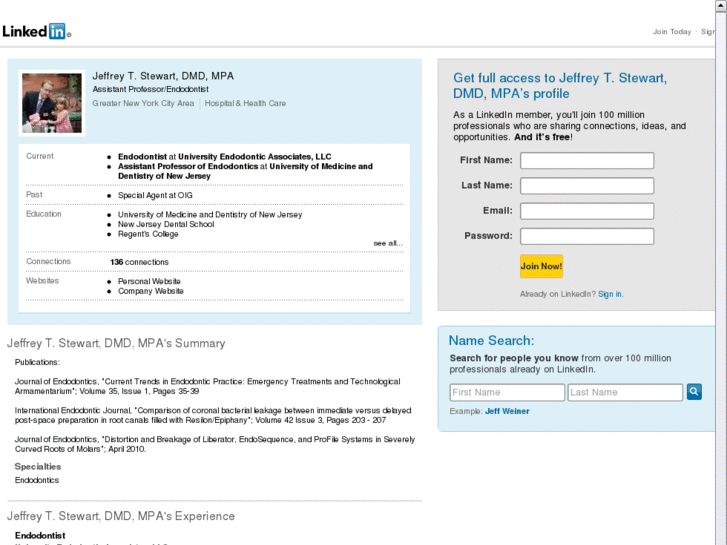
Task: Click the Name Search First Name box
Action: coord(507,392)
